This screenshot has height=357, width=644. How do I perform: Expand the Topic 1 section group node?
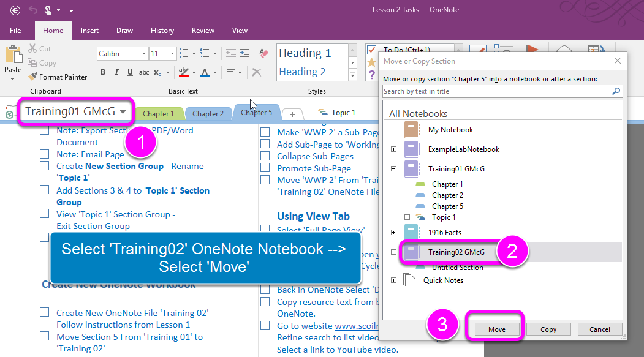[407, 217]
